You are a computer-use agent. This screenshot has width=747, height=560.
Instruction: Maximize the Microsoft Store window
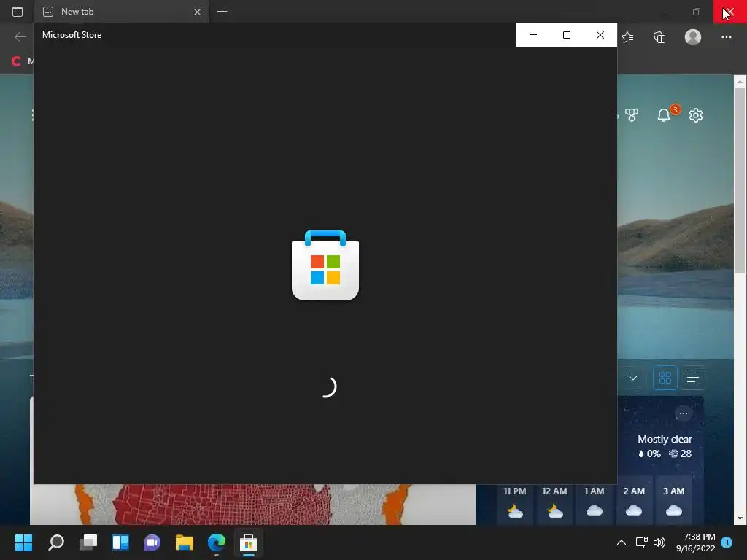point(566,35)
